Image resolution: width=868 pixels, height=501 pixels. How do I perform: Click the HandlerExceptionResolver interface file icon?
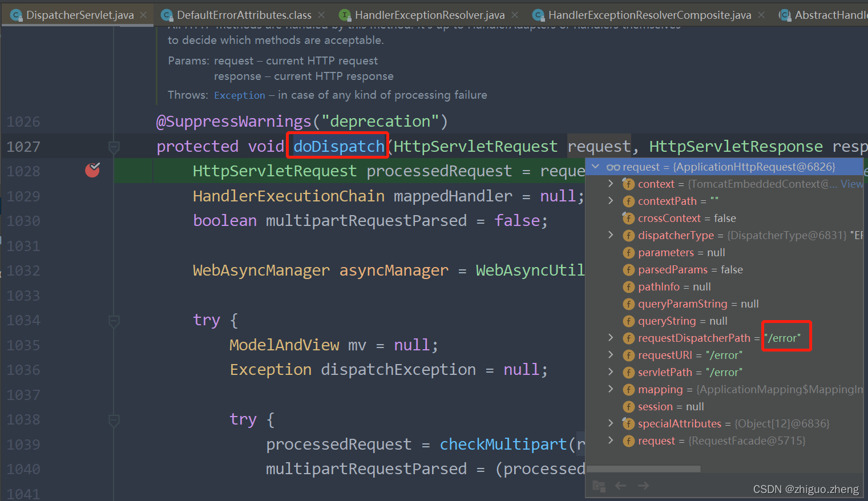[345, 15]
